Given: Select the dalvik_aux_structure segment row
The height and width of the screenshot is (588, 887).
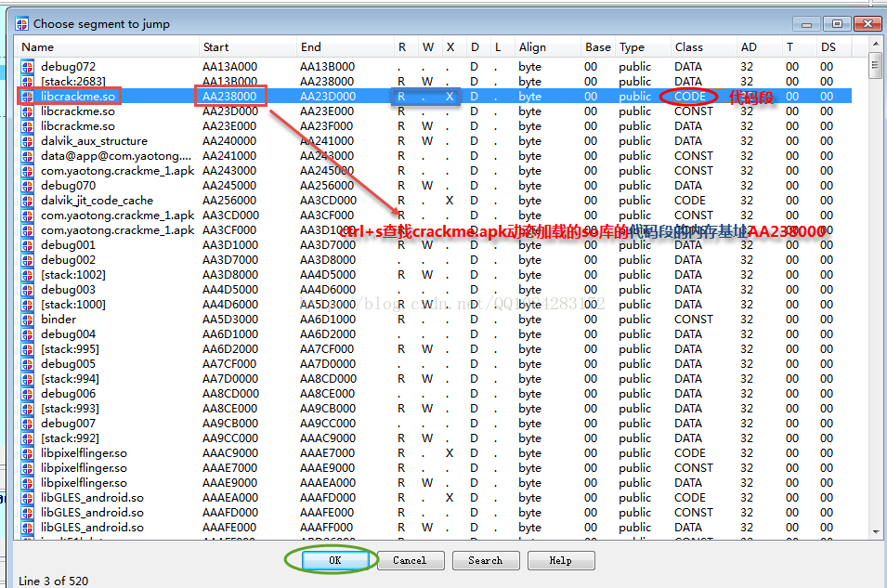Looking at the screenshot, I should 434,141.
